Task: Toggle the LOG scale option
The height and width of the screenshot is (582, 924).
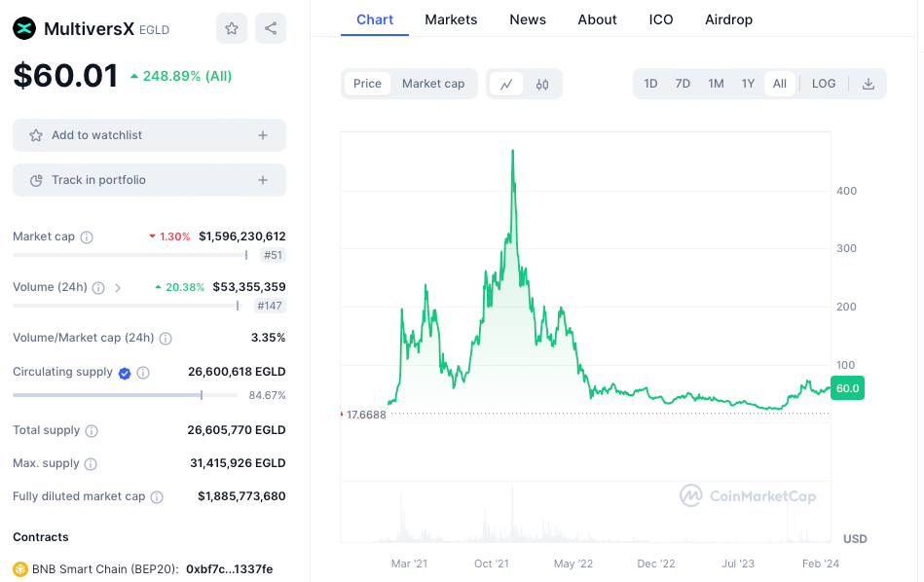Action: 824,84
